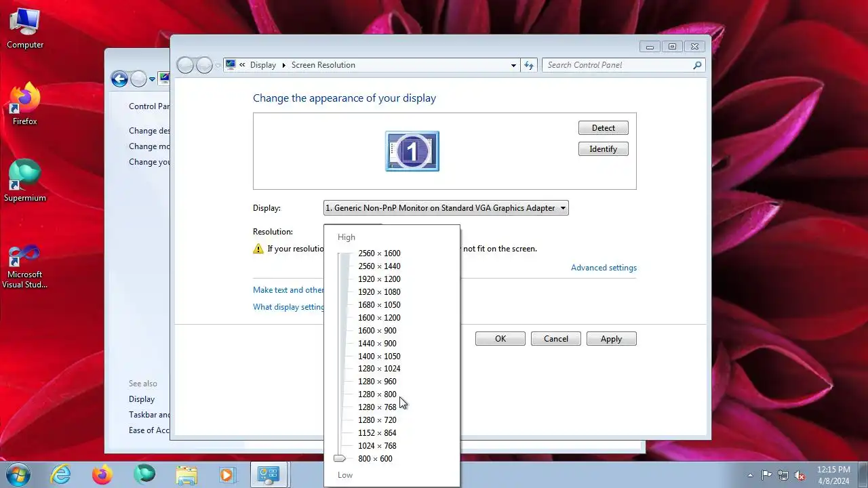868x488 pixels.
Task: Open Windows Explorer folder on taskbar
Action: coord(186,474)
